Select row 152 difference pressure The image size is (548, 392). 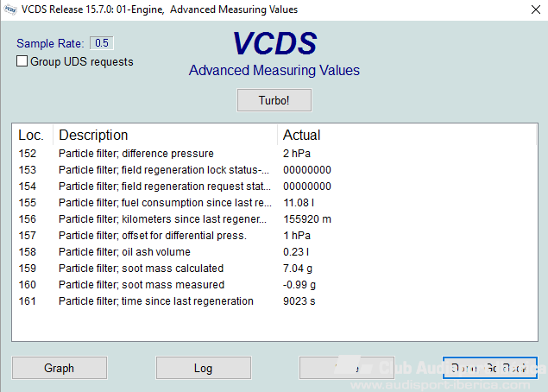click(274, 154)
